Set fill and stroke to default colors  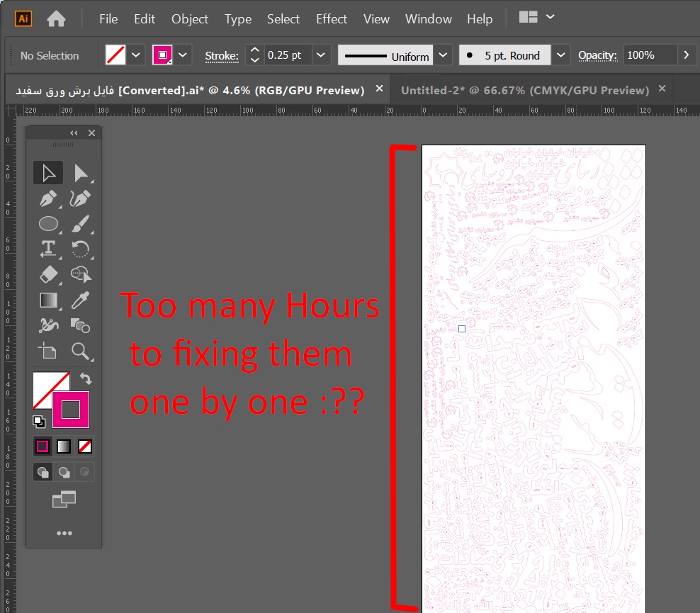[x=40, y=422]
